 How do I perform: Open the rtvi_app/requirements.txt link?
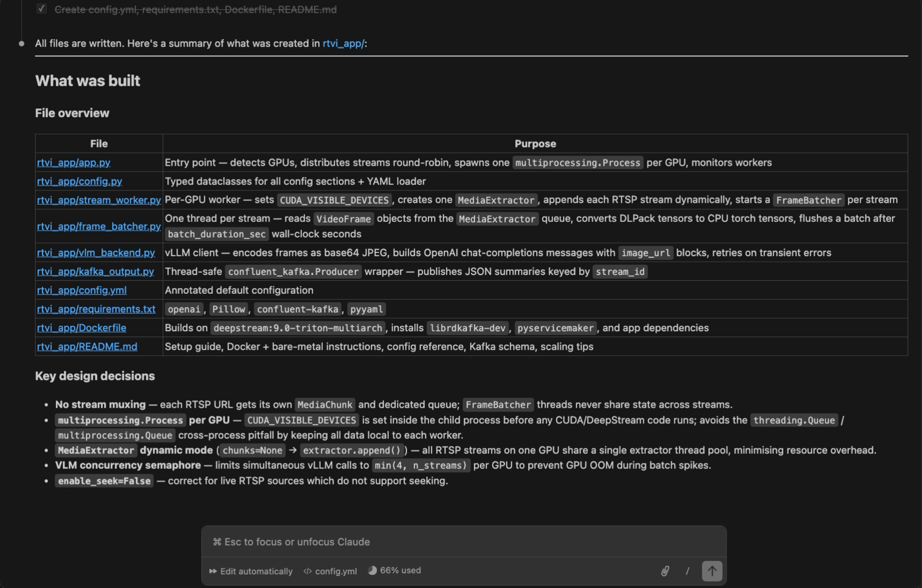tap(96, 309)
